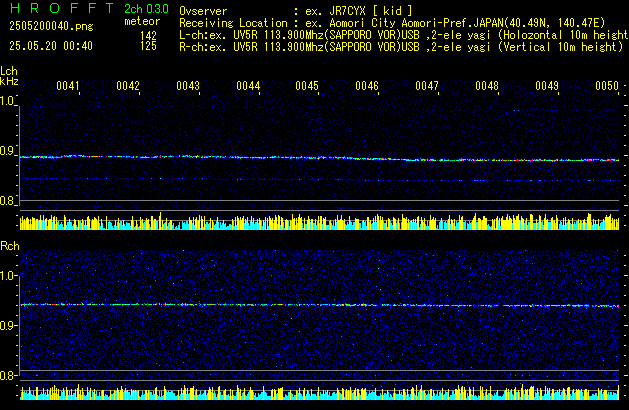Click time marker 0045

[307, 86]
